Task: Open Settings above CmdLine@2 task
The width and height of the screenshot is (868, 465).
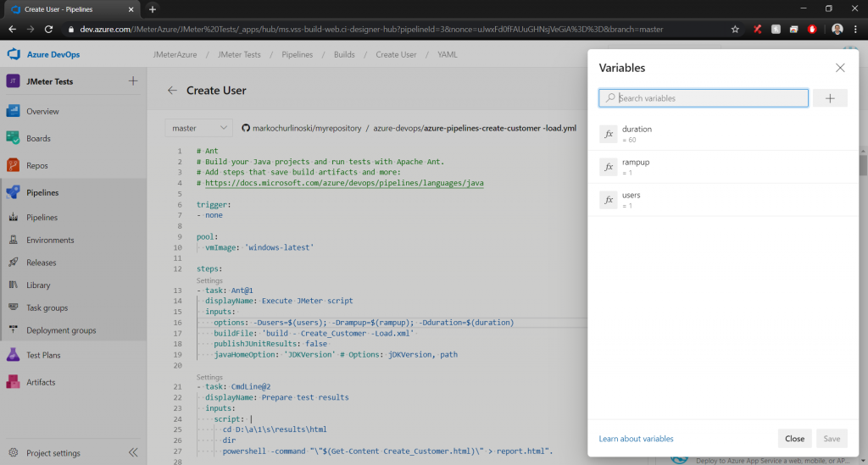Action: pyautogui.click(x=209, y=377)
